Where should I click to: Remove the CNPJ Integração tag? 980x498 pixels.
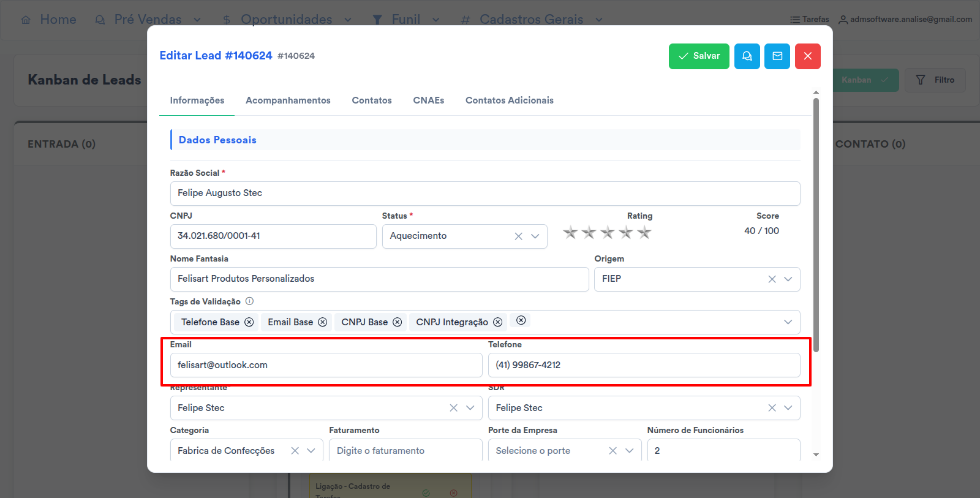click(497, 322)
